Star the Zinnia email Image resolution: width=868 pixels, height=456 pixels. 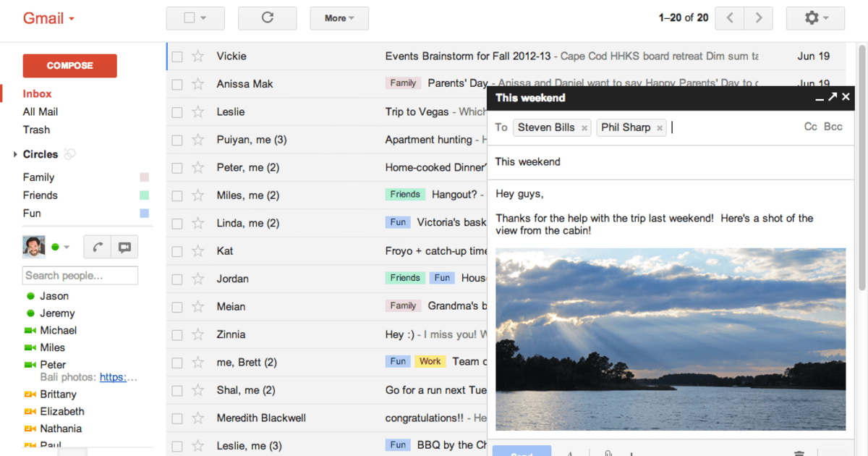[197, 334]
